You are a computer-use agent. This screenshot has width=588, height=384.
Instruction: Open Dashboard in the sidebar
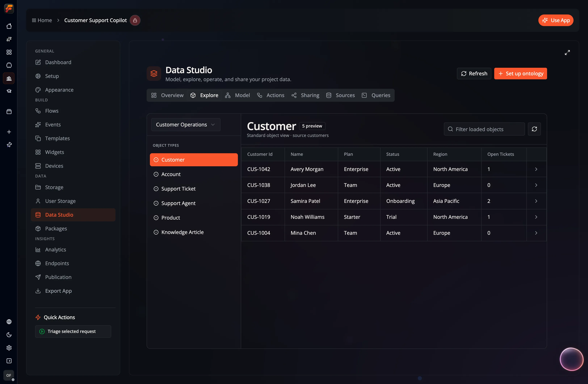(x=73, y=62)
